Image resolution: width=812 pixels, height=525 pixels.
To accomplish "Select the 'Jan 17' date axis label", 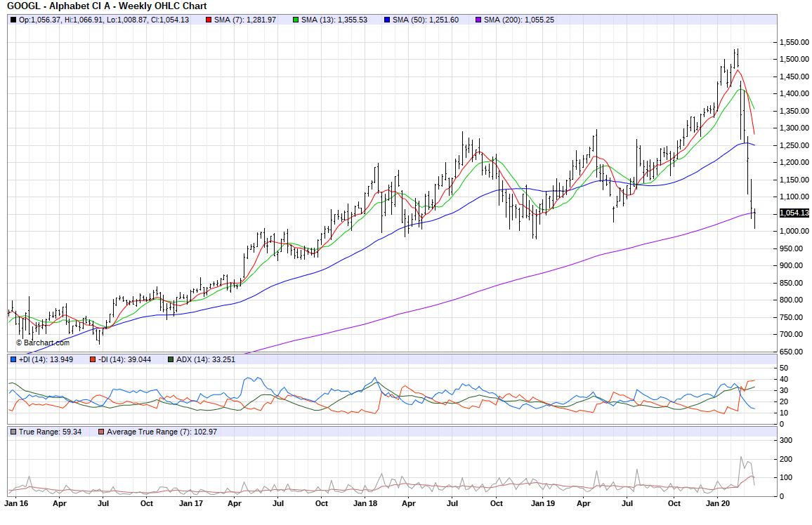I will tap(191, 503).
